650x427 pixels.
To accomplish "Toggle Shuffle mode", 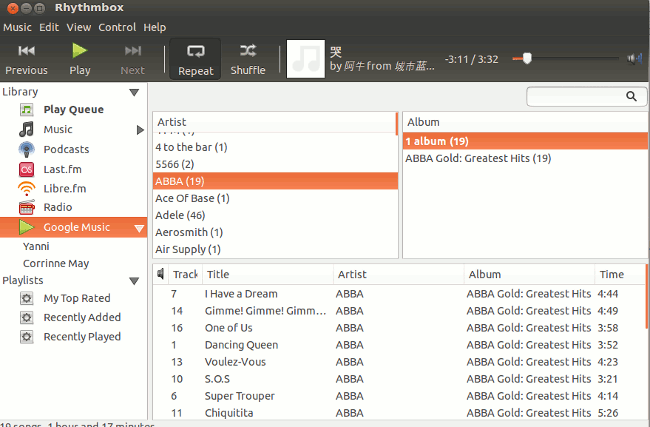I will click(248, 60).
